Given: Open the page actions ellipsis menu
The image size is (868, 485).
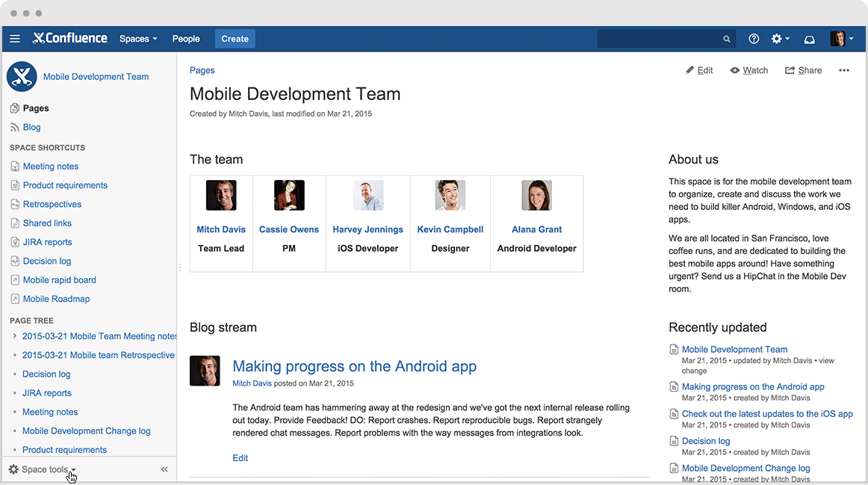Looking at the screenshot, I should 843,70.
